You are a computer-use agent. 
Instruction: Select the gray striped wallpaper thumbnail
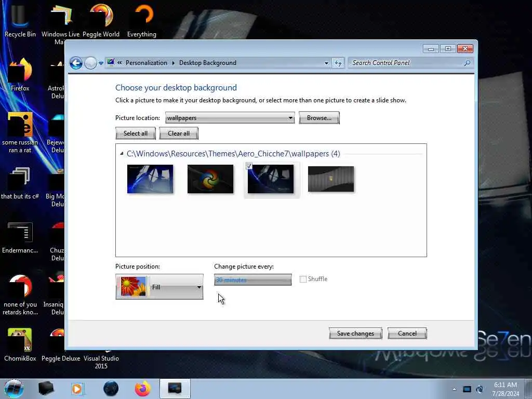(x=331, y=179)
